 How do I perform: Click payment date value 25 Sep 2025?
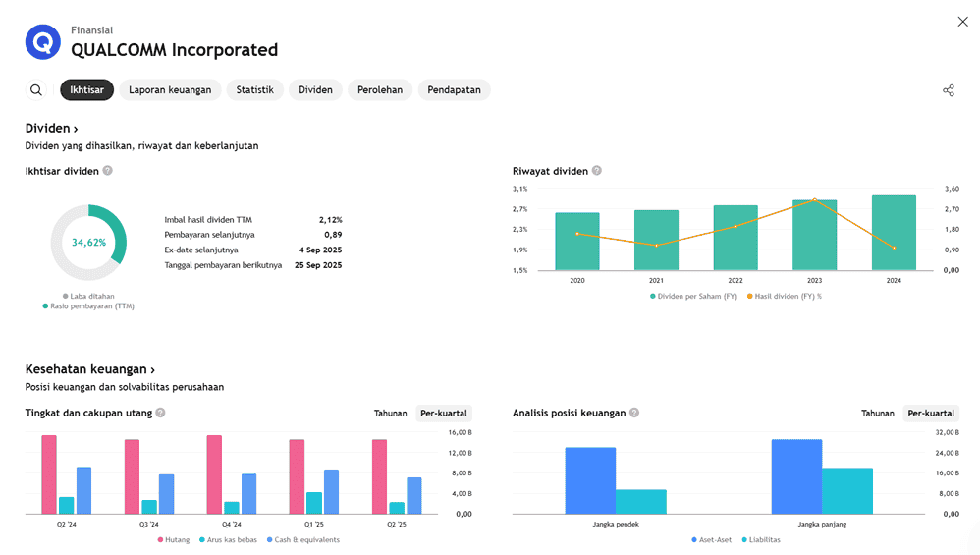tap(318, 265)
